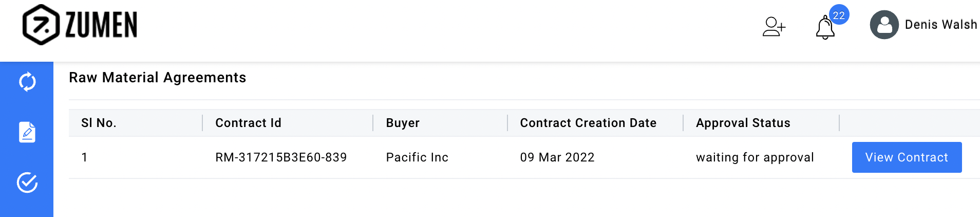Click the Pacific Inc buyer cell
This screenshot has height=217, width=980.
pyautogui.click(x=417, y=157)
